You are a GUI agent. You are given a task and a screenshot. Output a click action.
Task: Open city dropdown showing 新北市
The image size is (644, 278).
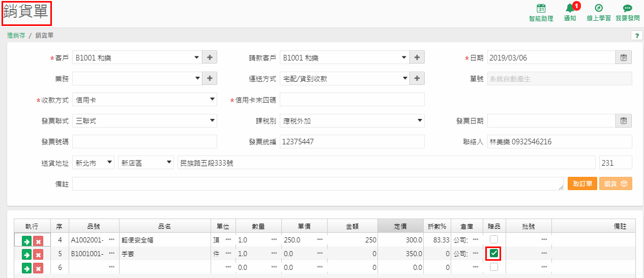click(94, 163)
